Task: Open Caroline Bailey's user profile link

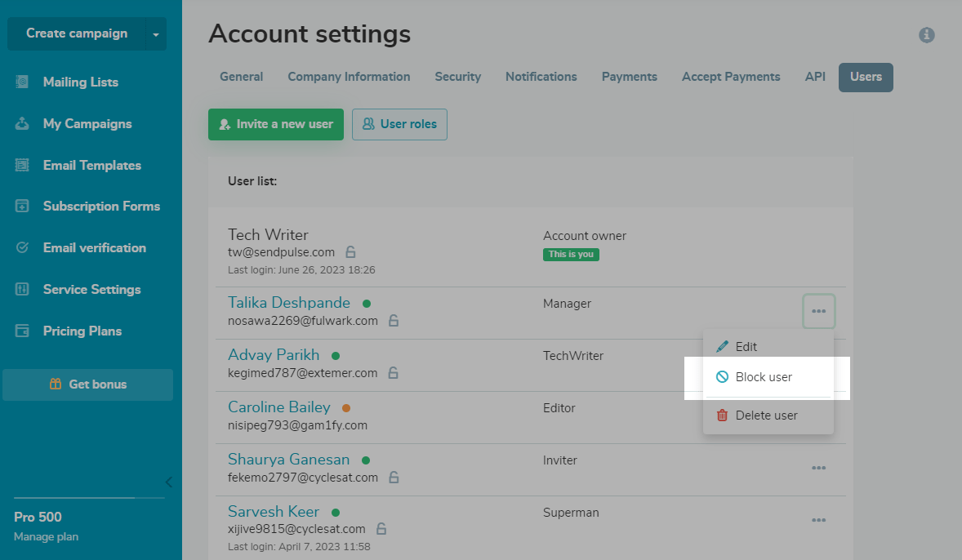Action: tap(278, 407)
